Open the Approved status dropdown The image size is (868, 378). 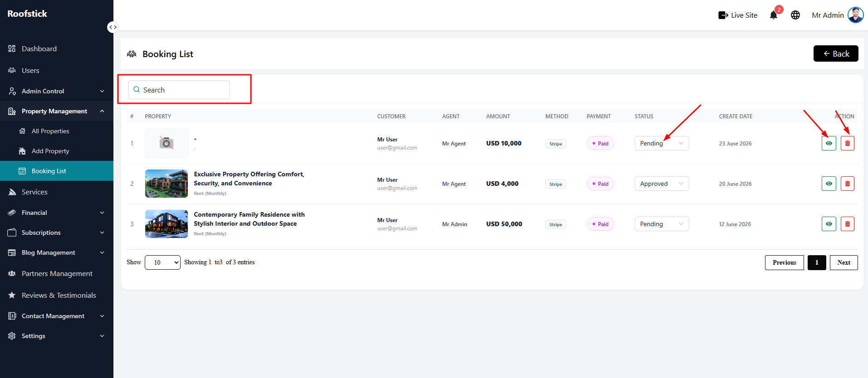tap(662, 184)
